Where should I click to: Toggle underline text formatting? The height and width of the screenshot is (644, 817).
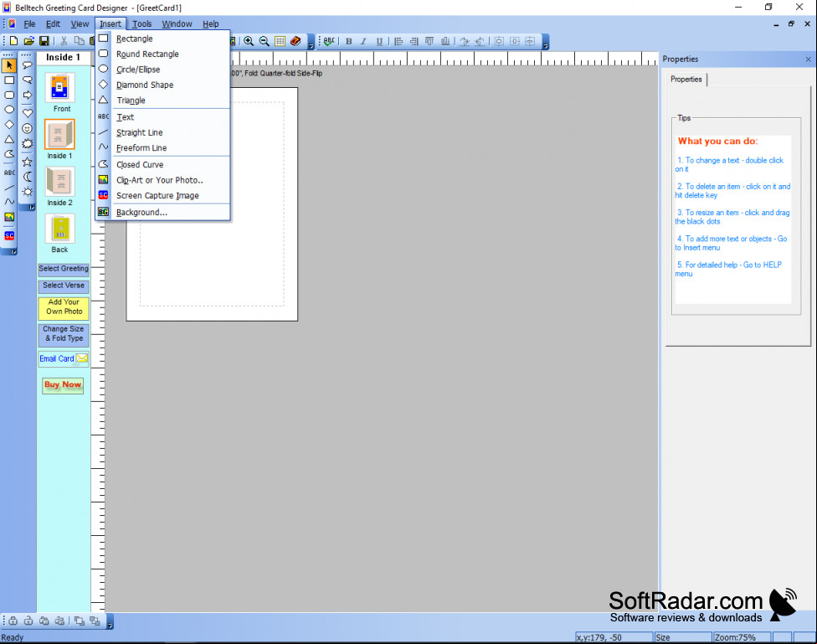[379, 41]
